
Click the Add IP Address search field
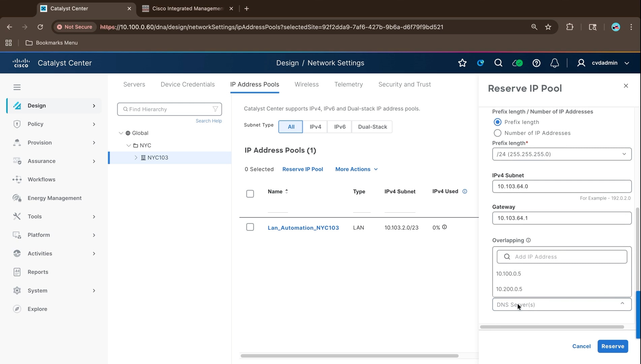click(562, 257)
